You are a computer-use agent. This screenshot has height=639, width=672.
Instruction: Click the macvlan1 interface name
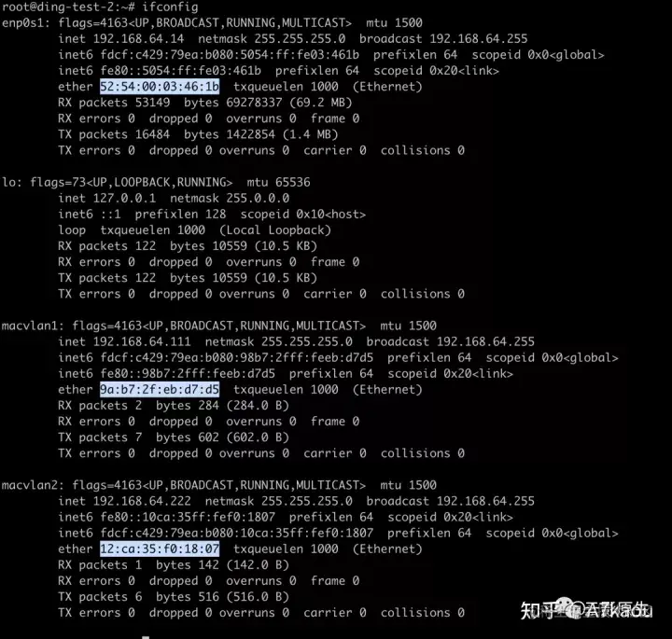coord(32,326)
